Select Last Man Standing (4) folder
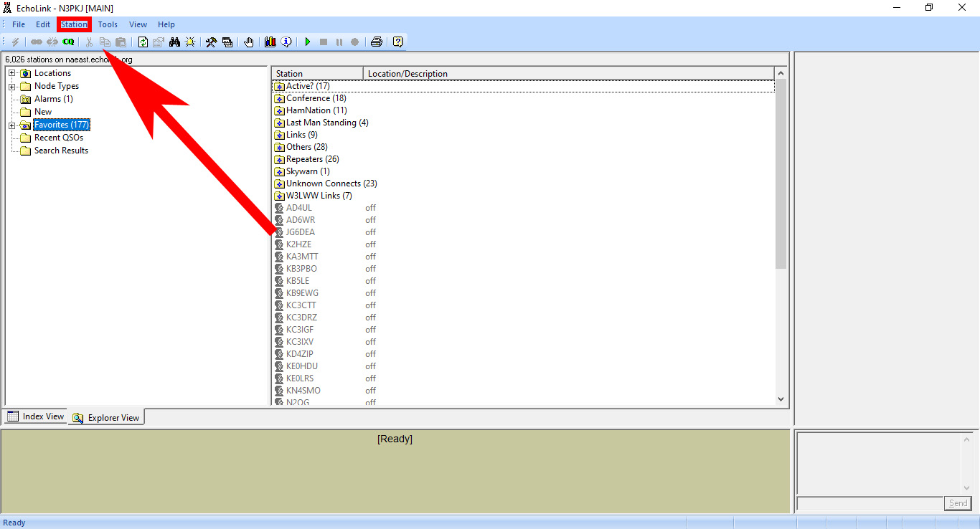The image size is (980, 529). click(x=327, y=123)
